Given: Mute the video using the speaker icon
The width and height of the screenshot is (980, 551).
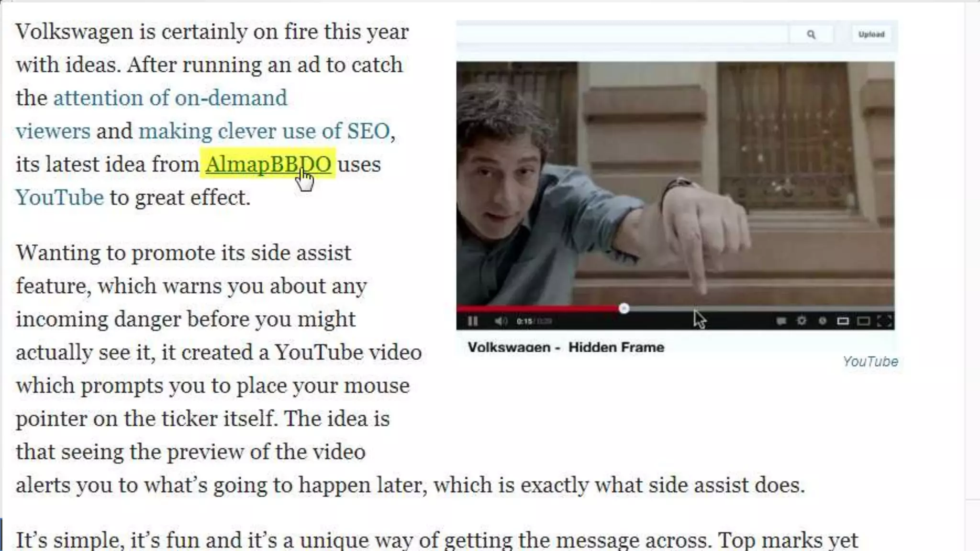Looking at the screenshot, I should coord(501,321).
